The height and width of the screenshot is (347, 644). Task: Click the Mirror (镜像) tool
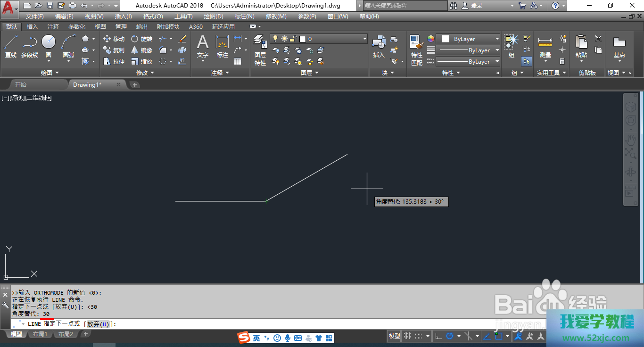click(x=141, y=50)
